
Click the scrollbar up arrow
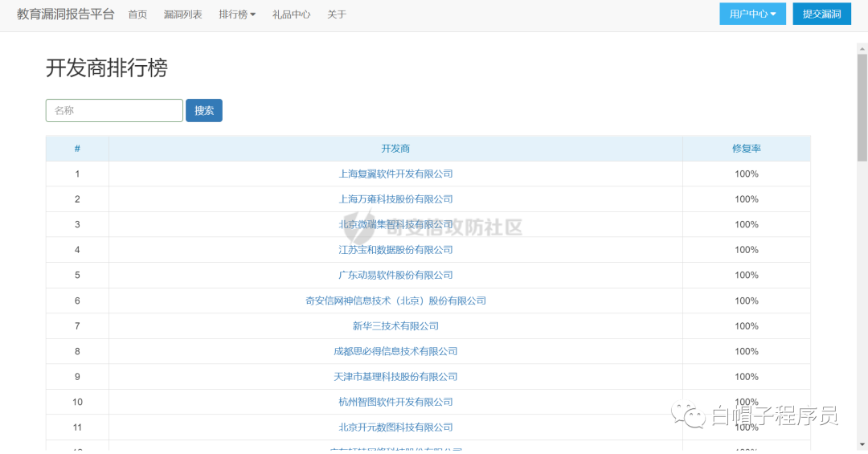862,49
